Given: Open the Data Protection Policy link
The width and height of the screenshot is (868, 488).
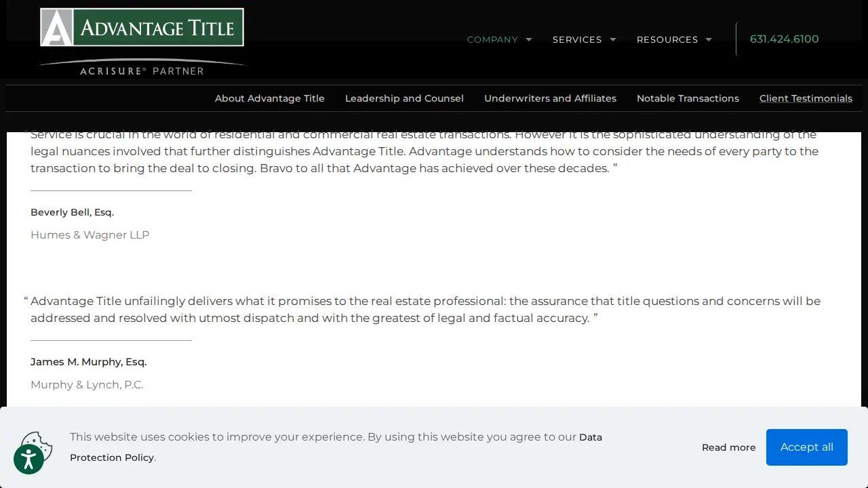Looking at the screenshot, I should 336,447.
